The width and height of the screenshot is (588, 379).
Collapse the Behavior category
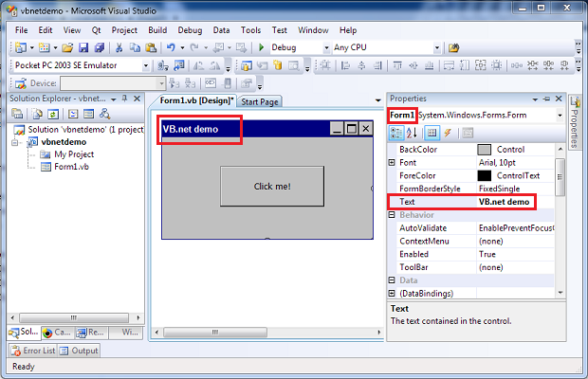[392, 214]
